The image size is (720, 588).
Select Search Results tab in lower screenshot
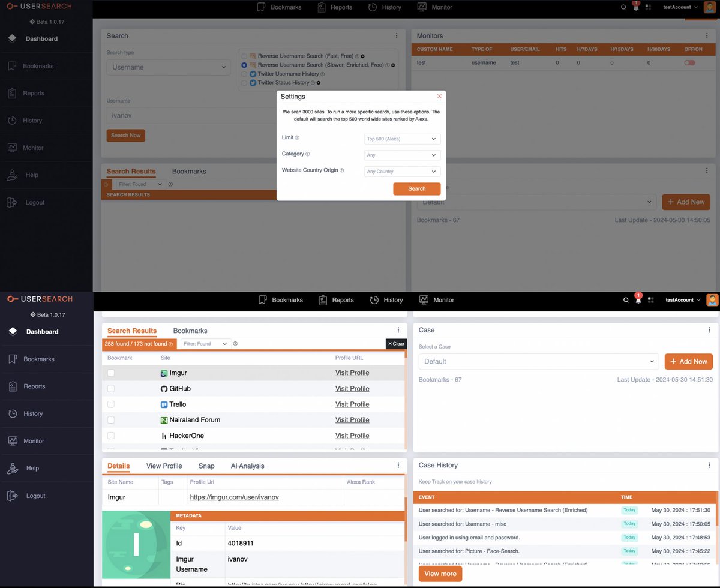pos(132,331)
